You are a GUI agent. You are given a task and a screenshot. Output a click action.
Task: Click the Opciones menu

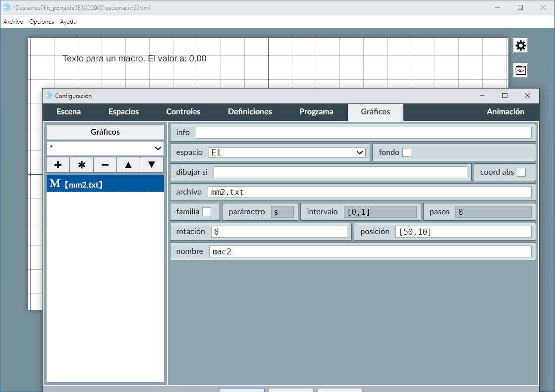pyautogui.click(x=42, y=22)
